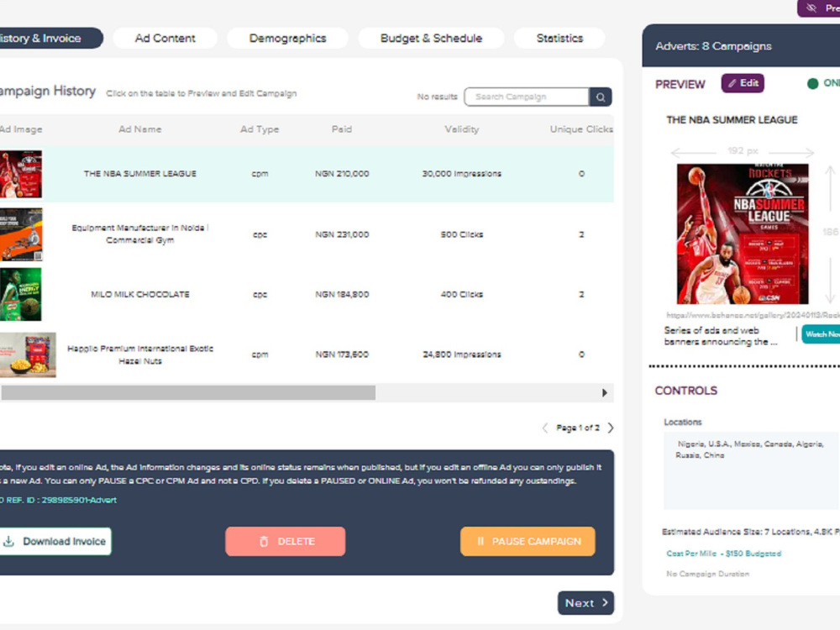
Task: Click the Adverts: 8 Campaigns header
Action: click(x=713, y=46)
